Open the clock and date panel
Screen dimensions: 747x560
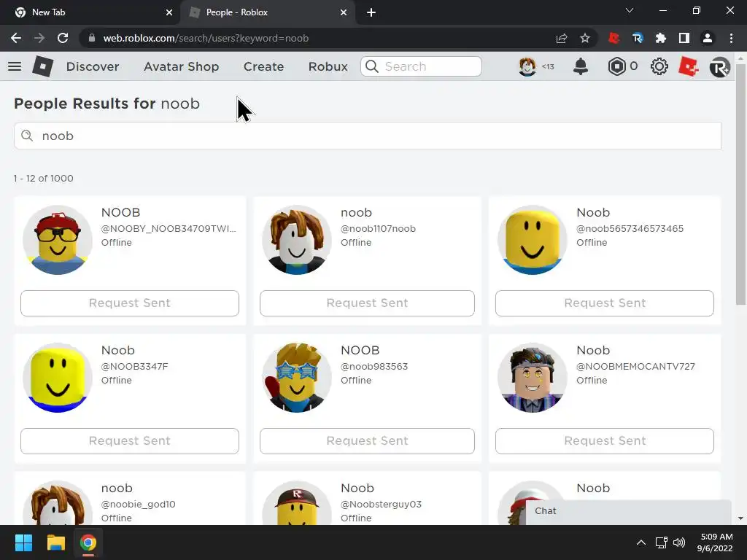click(715, 542)
